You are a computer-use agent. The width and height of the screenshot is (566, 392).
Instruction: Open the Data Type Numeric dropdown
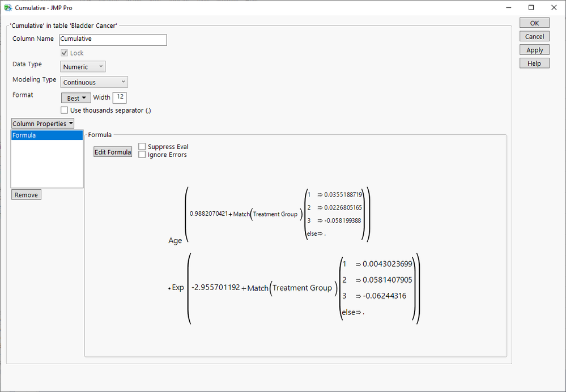point(83,67)
